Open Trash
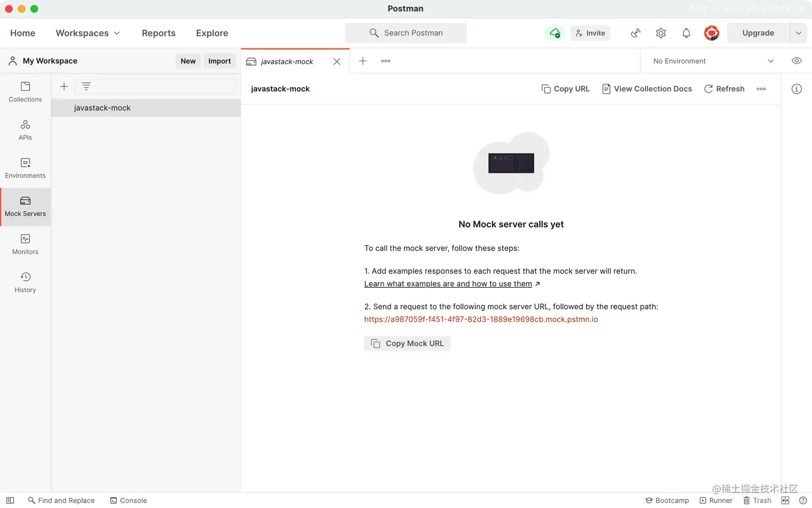The width and height of the screenshot is (812, 508). coord(757,500)
